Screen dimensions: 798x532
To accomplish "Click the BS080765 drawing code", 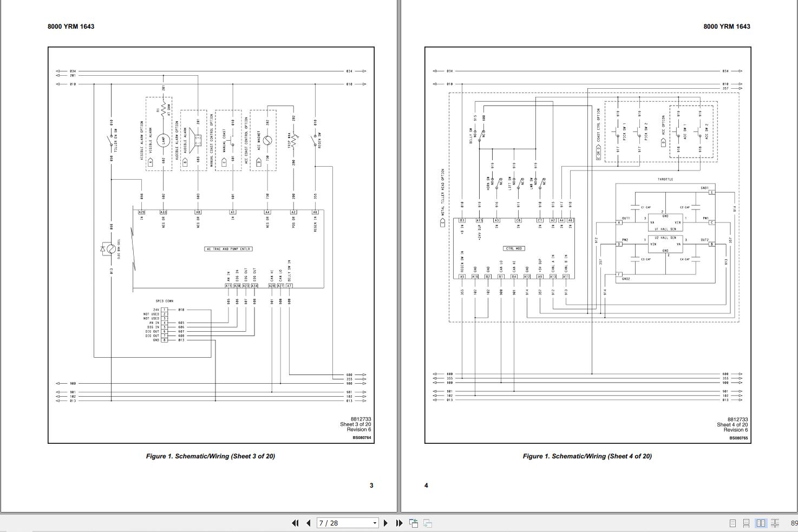I will coord(738,438).
